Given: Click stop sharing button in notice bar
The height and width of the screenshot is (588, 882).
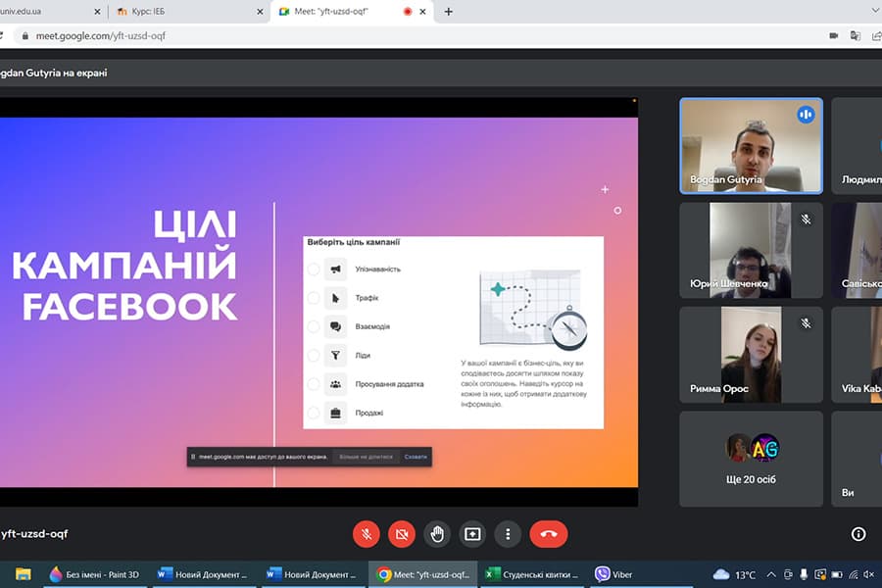Looking at the screenshot, I should (x=366, y=457).
